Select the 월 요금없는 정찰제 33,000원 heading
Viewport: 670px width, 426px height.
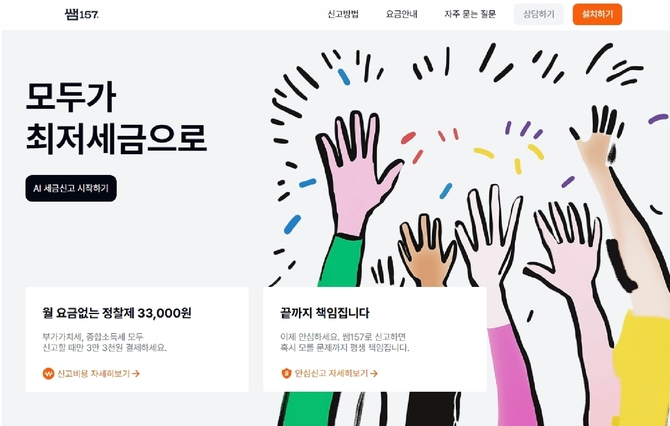(x=117, y=313)
